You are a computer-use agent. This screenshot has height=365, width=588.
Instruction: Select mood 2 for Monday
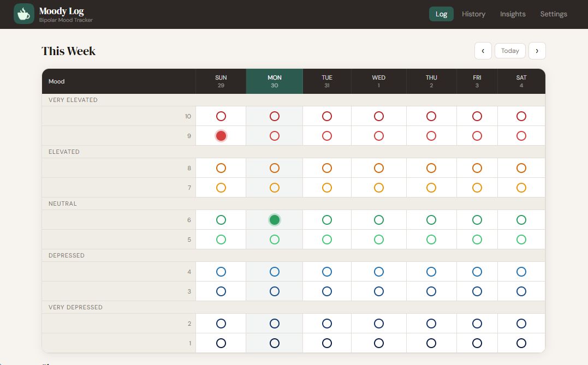coord(274,323)
